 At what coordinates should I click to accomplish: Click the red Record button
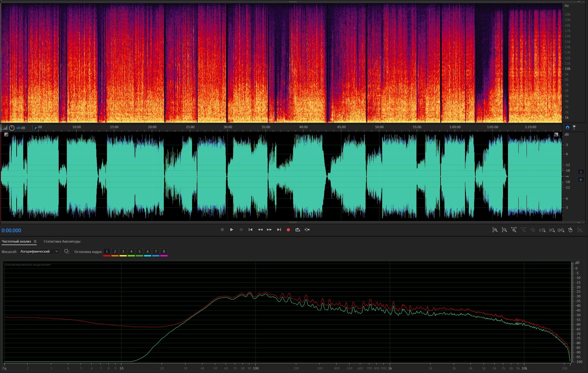[x=288, y=230]
